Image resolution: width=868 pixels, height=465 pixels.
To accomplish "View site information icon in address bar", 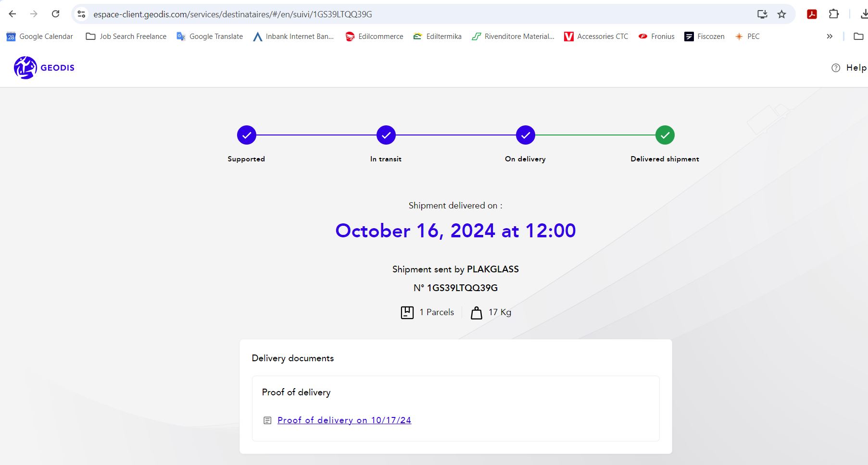I will point(82,14).
